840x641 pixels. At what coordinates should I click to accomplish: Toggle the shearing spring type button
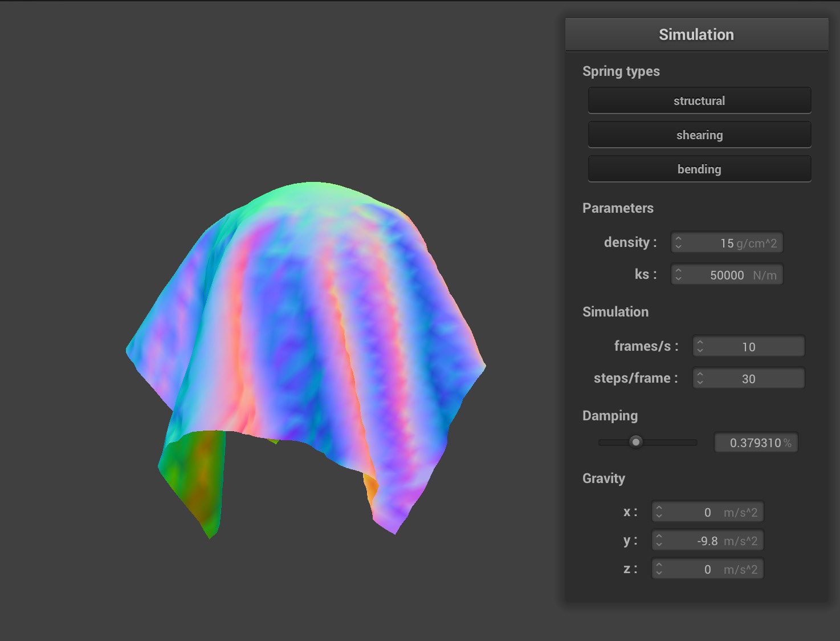[x=699, y=135]
